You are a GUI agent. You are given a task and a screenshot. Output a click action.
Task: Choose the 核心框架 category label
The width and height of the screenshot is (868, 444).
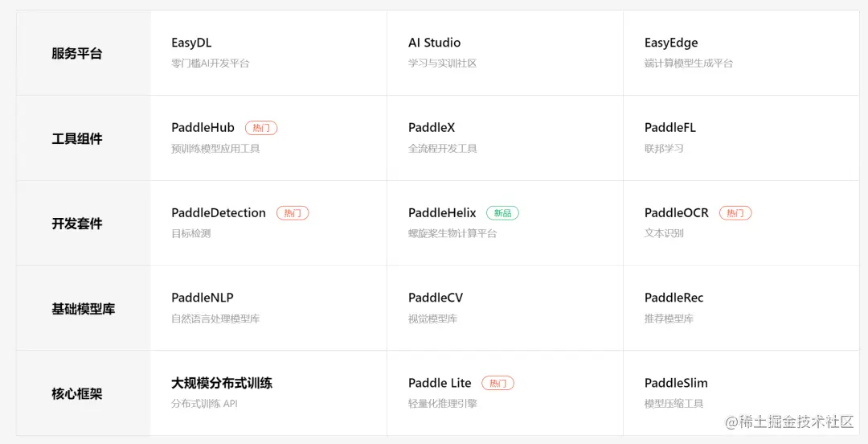pos(77,394)
